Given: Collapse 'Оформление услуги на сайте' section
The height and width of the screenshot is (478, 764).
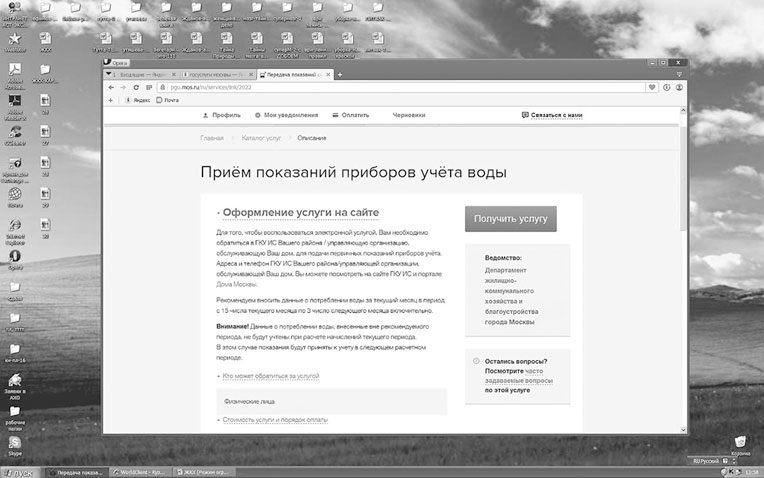Looking at the screenshot, I should point(294,212).
